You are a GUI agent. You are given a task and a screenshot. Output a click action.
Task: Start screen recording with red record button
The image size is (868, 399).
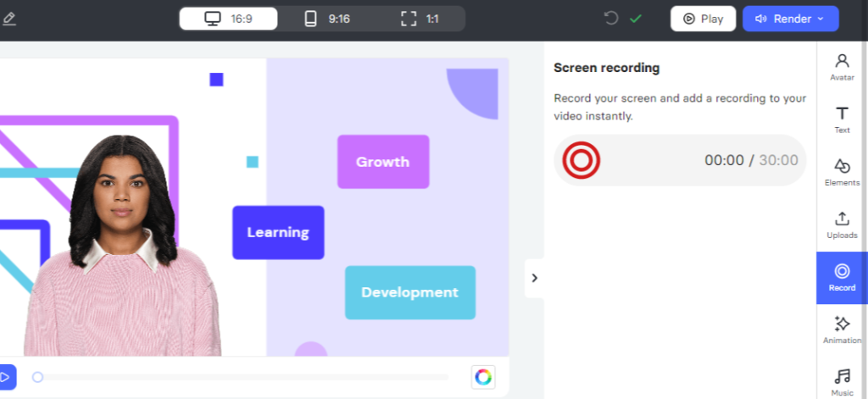click(x=581, y=160)
